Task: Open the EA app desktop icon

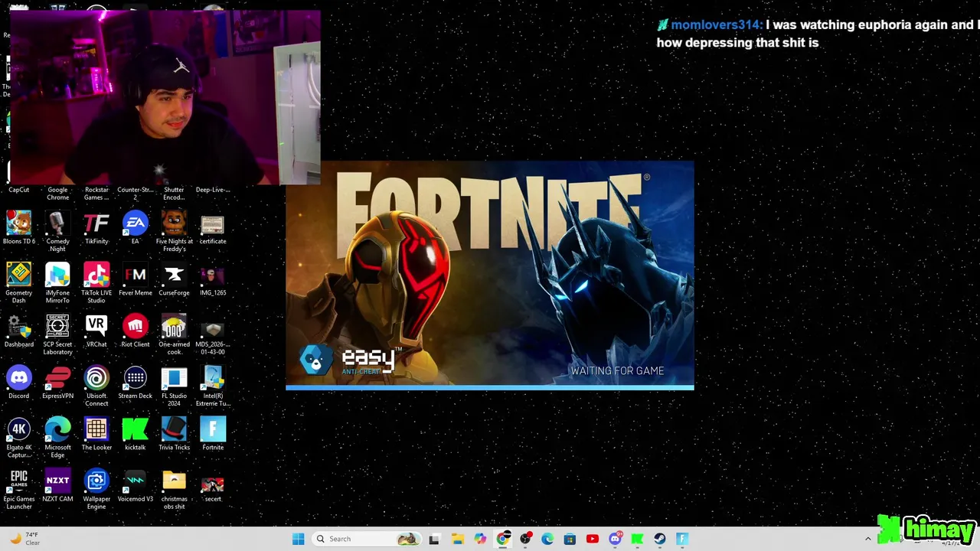Action: (135, 228)
